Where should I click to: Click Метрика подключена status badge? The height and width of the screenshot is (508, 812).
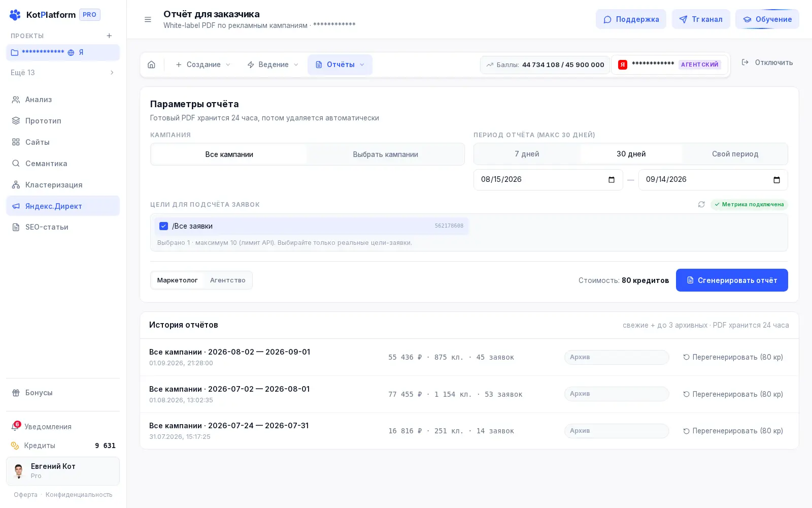click(x=749, y=204)
